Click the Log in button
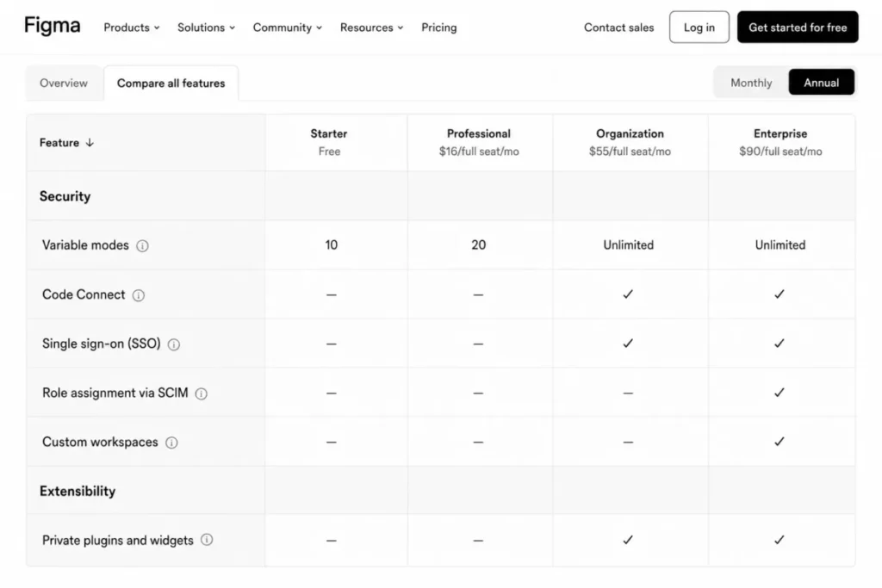This screenshot has height=588, width=882. point(699,27)
